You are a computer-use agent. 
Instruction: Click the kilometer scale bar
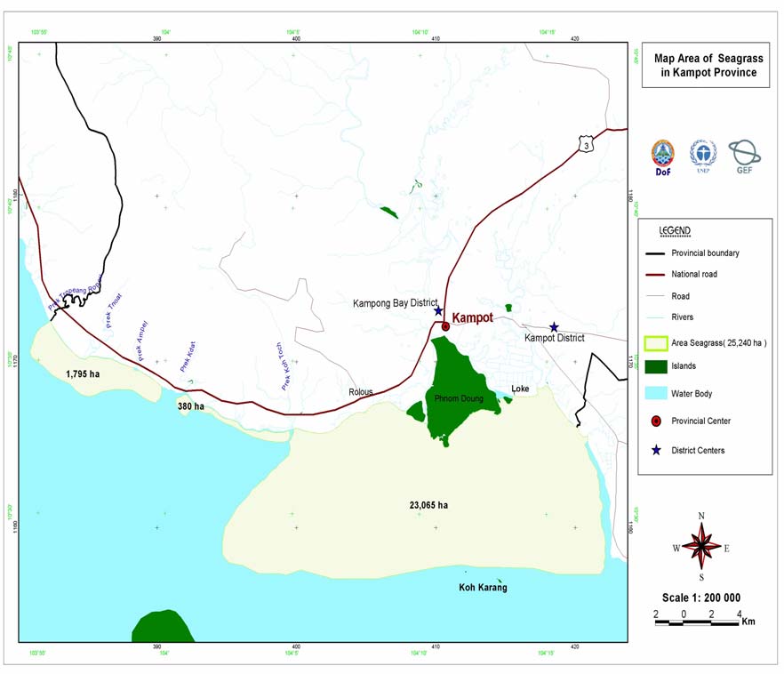coord(699,623)
